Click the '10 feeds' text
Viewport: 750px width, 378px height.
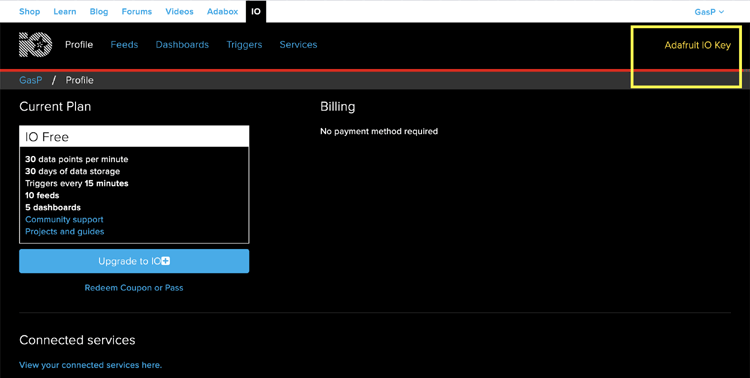point(42,195)
